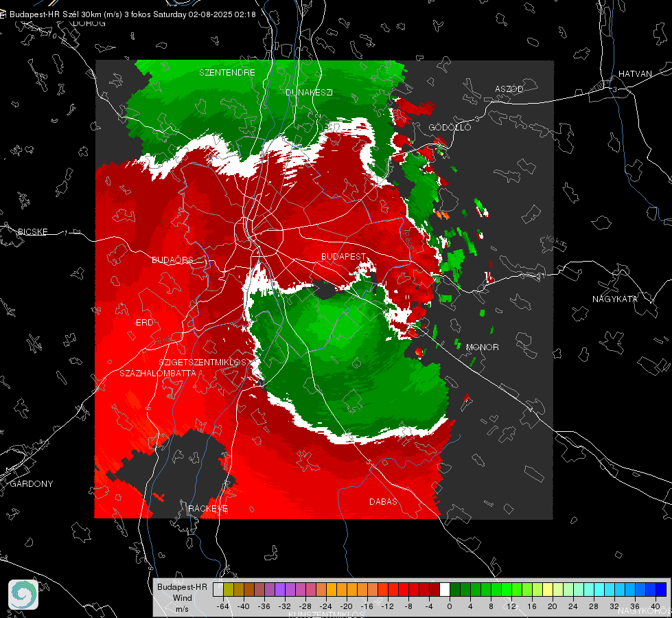
Task: Click the 28 legend scale value
Action: click(593, 606)
